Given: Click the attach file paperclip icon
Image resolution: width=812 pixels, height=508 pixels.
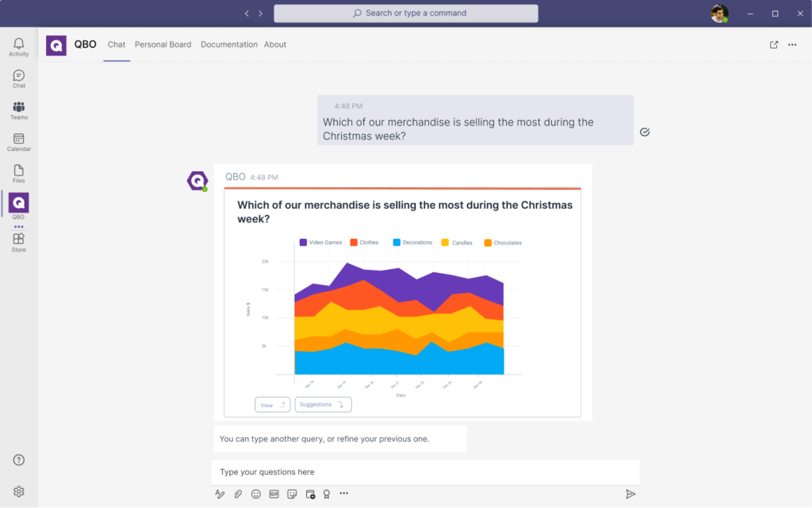Looking at the screenshot, I should point(238,494).
